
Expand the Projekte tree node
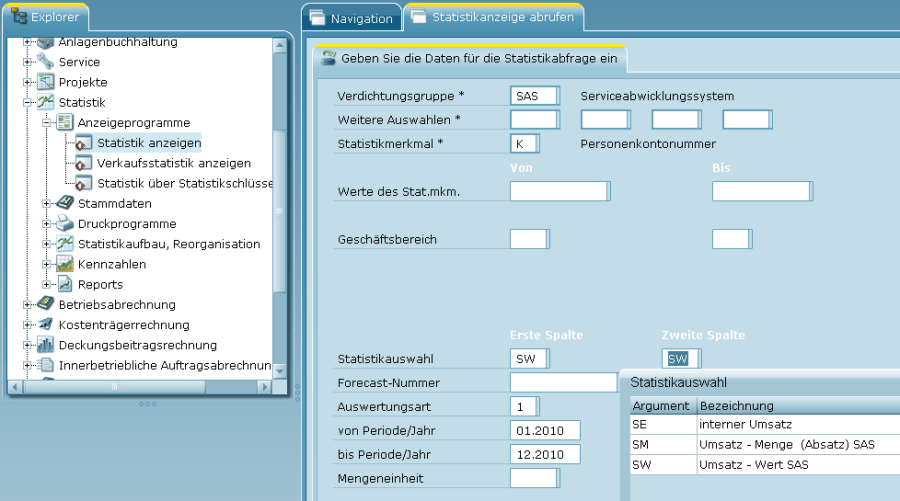click(x=27, y=82)
